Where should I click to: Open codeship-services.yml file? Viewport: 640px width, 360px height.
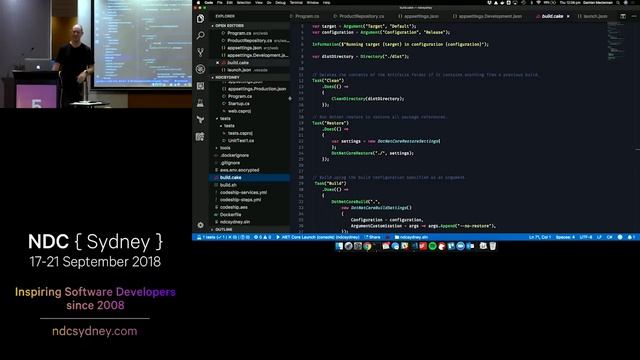244,192
